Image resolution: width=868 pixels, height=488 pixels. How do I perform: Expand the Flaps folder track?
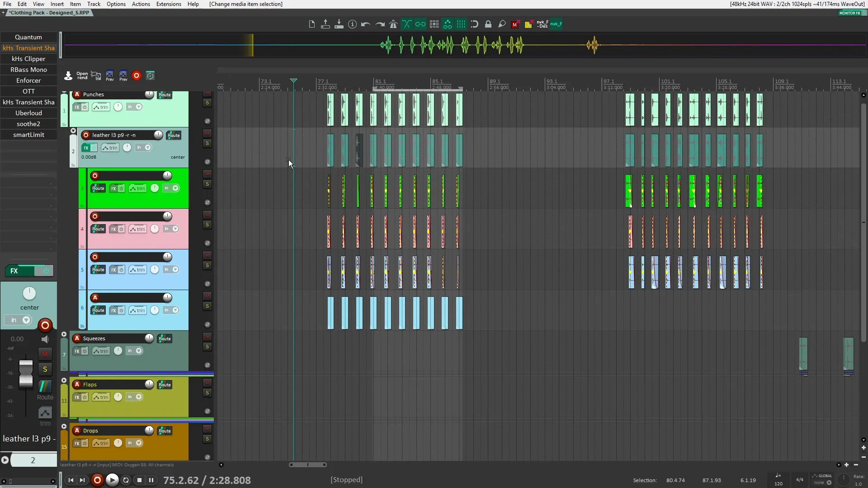click(64, 381)
